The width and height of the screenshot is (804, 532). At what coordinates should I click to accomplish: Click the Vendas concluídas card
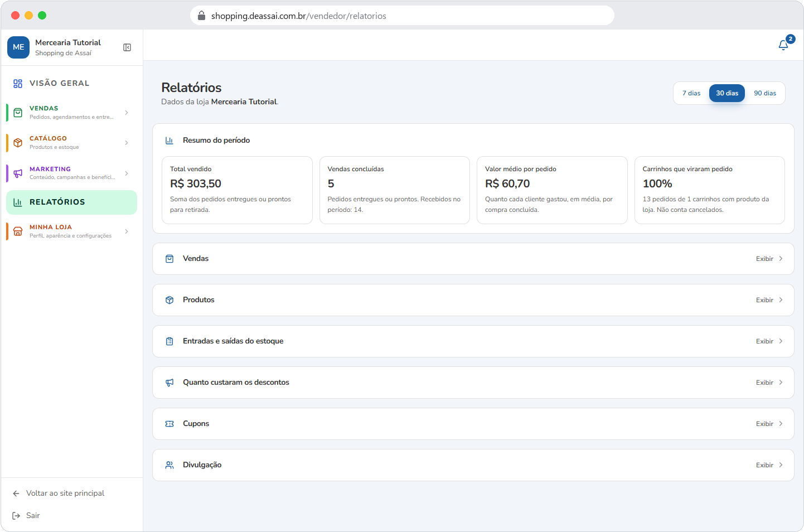coord(395,190)
